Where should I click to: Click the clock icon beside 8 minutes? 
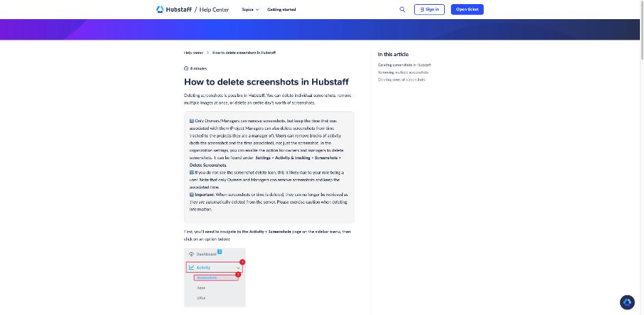pyautogui.click(x=186, y=68)
